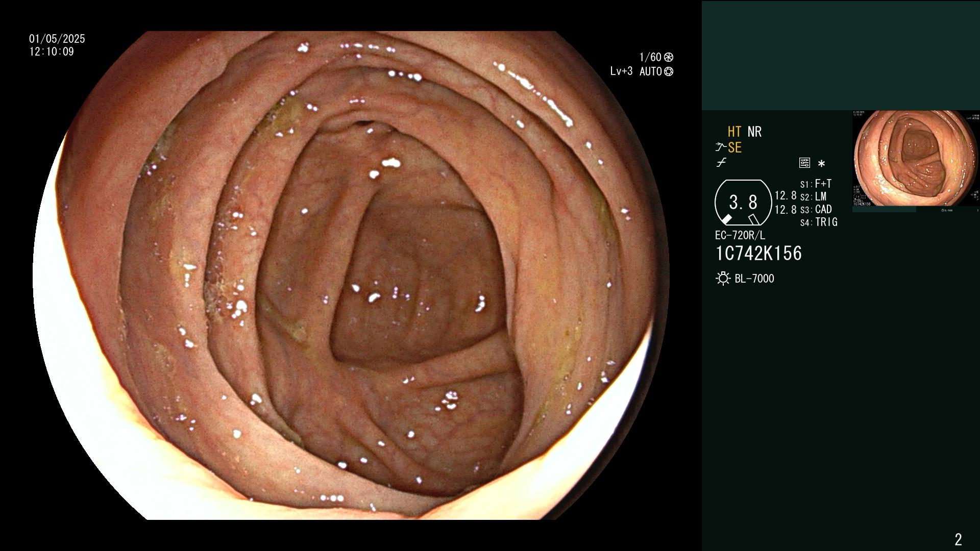Open the captured image thumbnail
Screen dimensions: 980x551
(x=916, y=159)
